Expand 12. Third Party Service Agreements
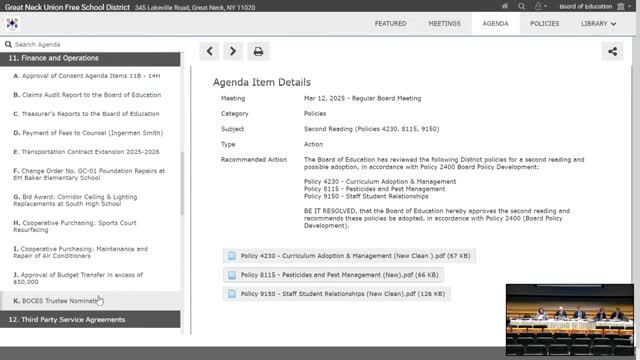The width and height of the screenshot is (640, 360). click(x=90, y=320)
